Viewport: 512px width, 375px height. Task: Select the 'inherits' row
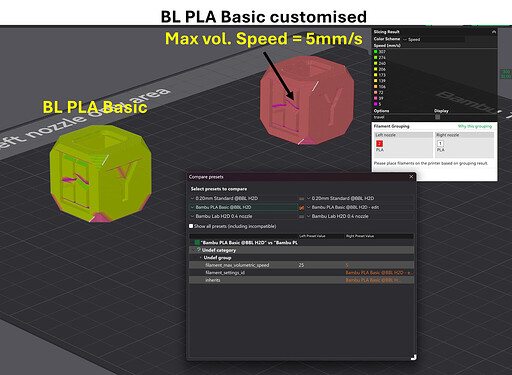point(302,280)
